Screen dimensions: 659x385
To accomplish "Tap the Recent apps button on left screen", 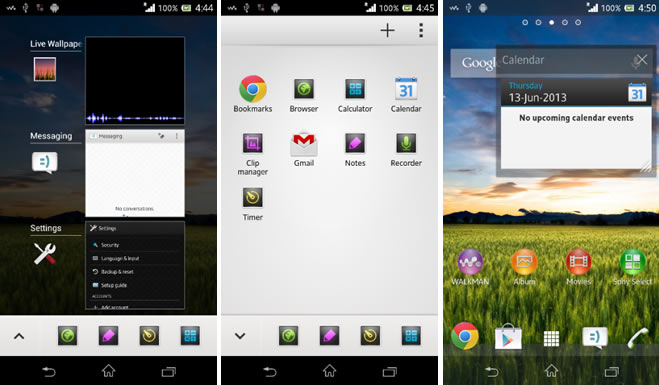I will pos(169,372).
